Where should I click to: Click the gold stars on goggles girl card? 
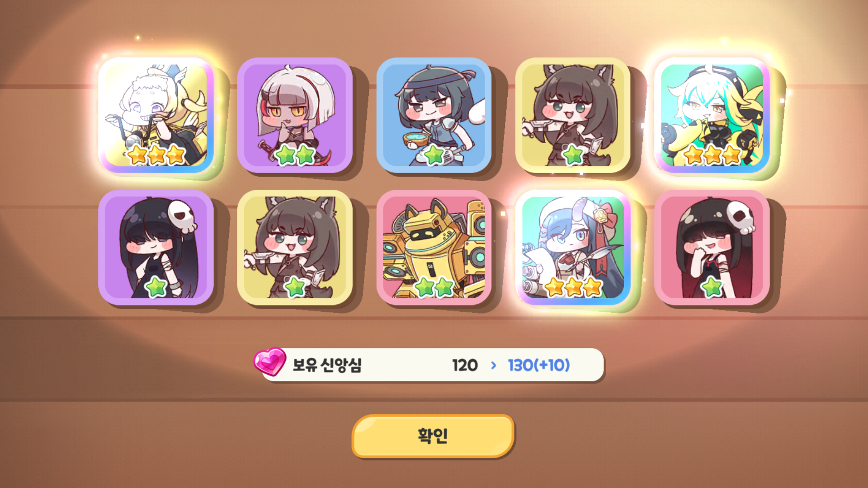tap(712, 155)
